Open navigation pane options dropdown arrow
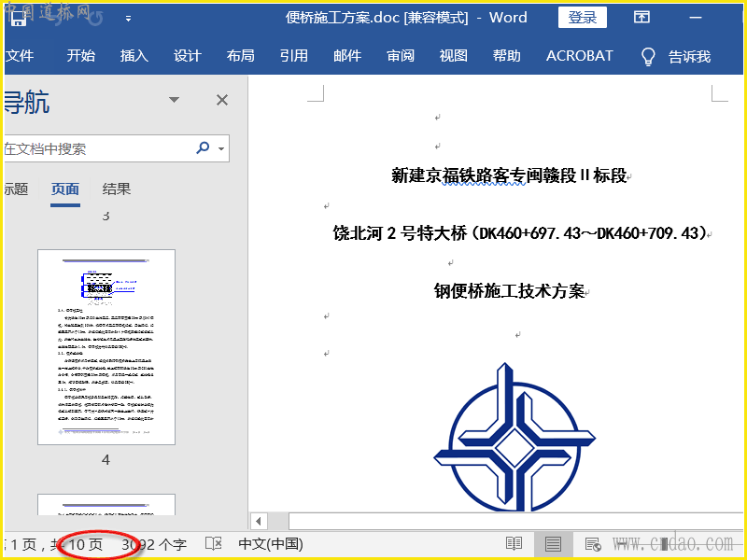This screenshot has width=747, height=560. pos(174,100)
